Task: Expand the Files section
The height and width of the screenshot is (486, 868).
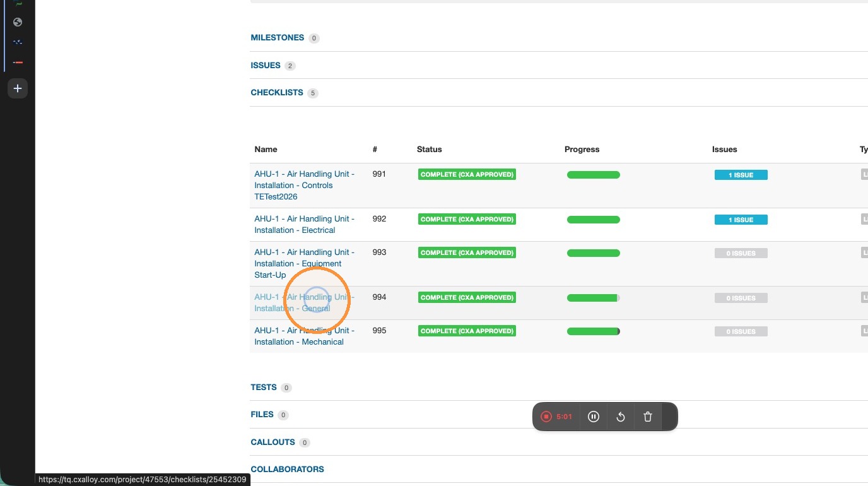Action: (x=262, y=415)
